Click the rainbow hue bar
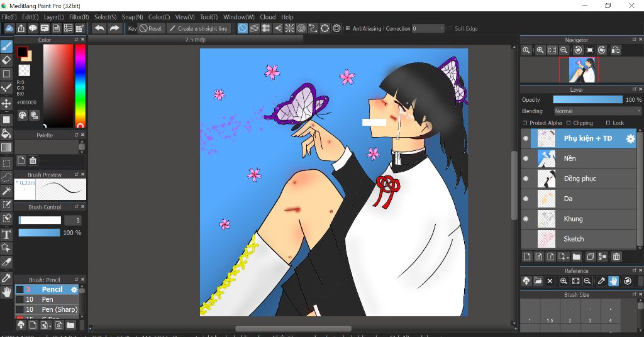This screenshot has height=337, width=644. point(80,86)
